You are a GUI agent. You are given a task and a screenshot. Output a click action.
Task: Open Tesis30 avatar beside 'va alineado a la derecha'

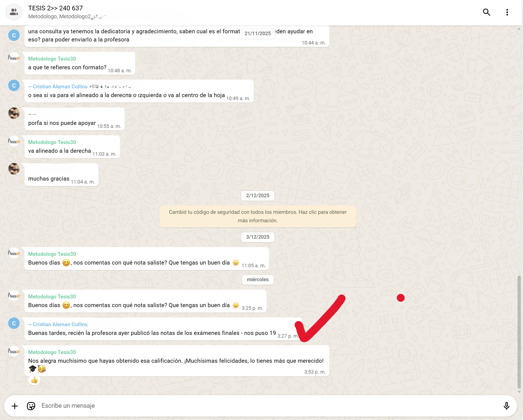pos(14,142)
